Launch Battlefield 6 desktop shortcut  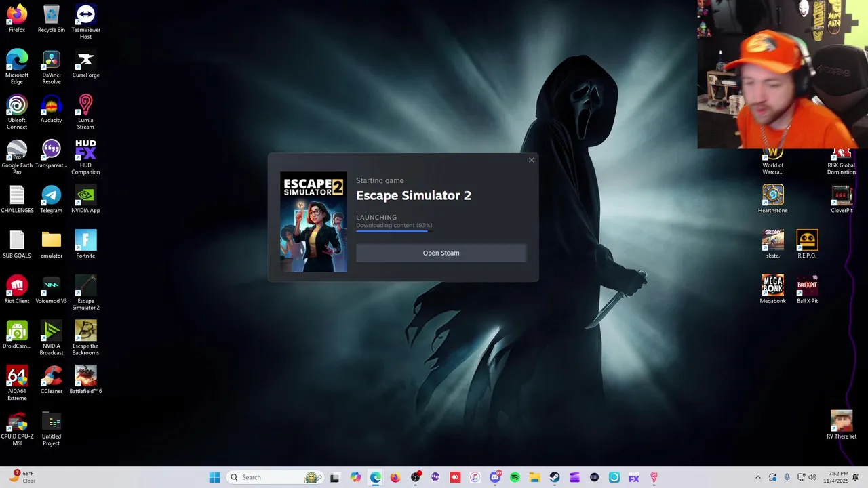(85, 380)
